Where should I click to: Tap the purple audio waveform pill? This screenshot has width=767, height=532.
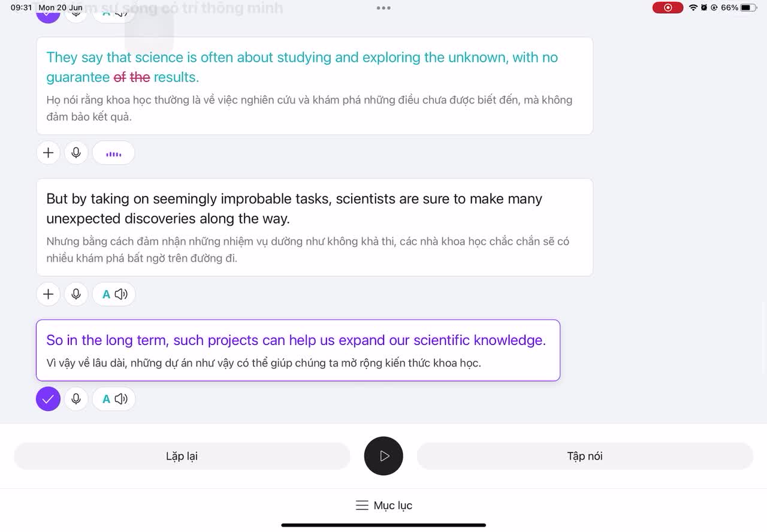tap(113, 153)
